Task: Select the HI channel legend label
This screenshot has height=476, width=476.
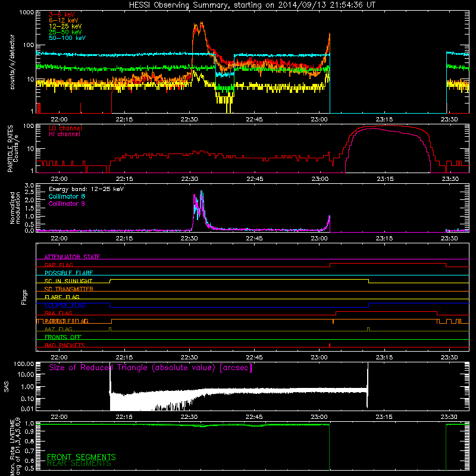Action: pos(64,134)
